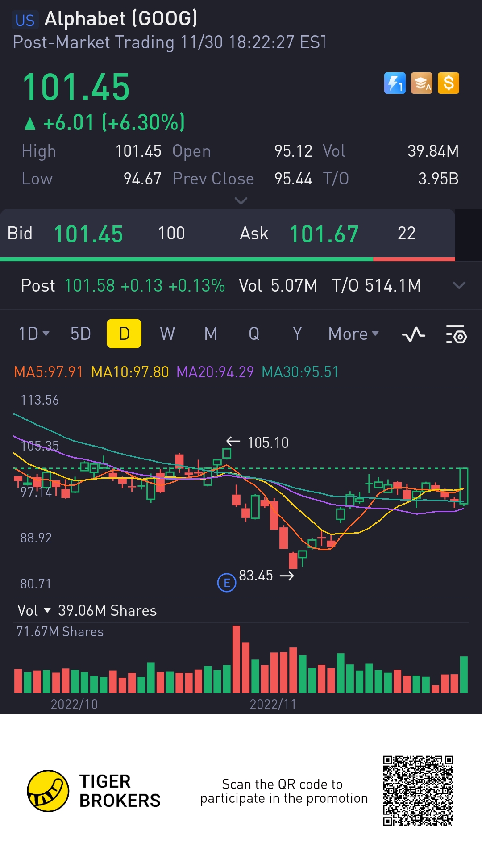Tap the earnings E marker on chart
The image size is (482, 868).
pos(227,583)
